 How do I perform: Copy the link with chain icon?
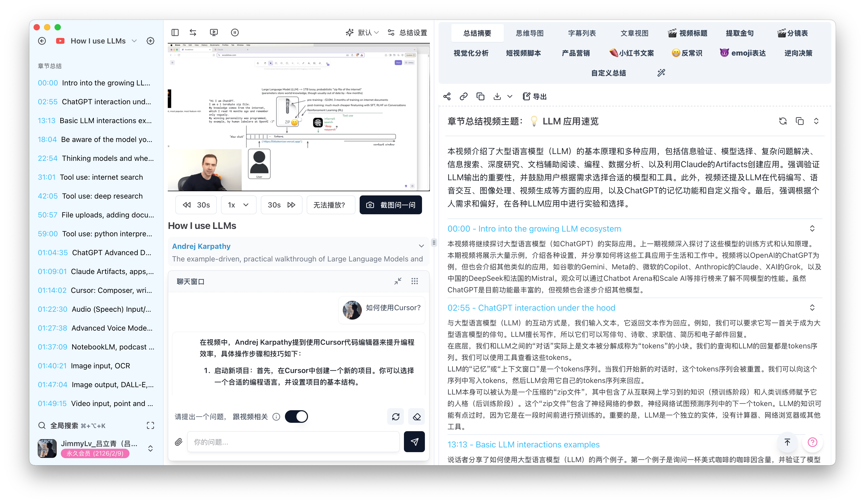[463, 96]
